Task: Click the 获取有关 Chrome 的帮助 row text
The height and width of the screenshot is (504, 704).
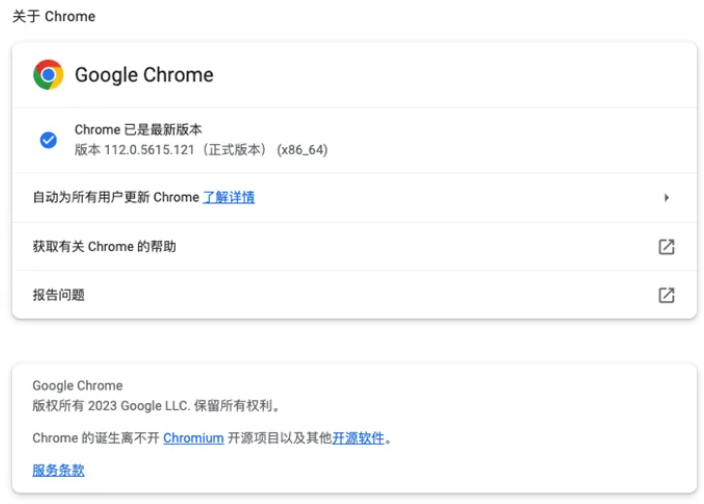Action: click(x=104, y=246)
